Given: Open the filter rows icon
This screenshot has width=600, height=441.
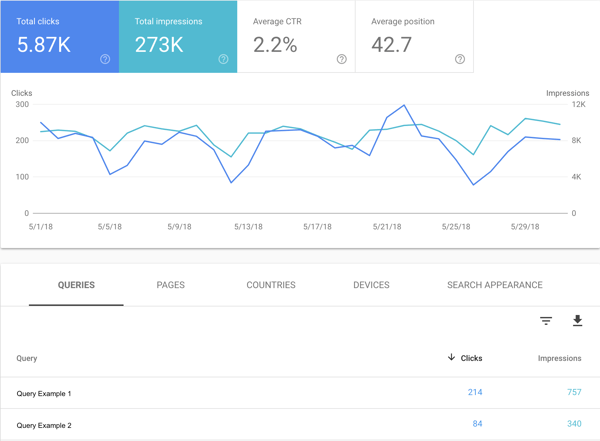Looking at the screenshot, I should 546,321.
